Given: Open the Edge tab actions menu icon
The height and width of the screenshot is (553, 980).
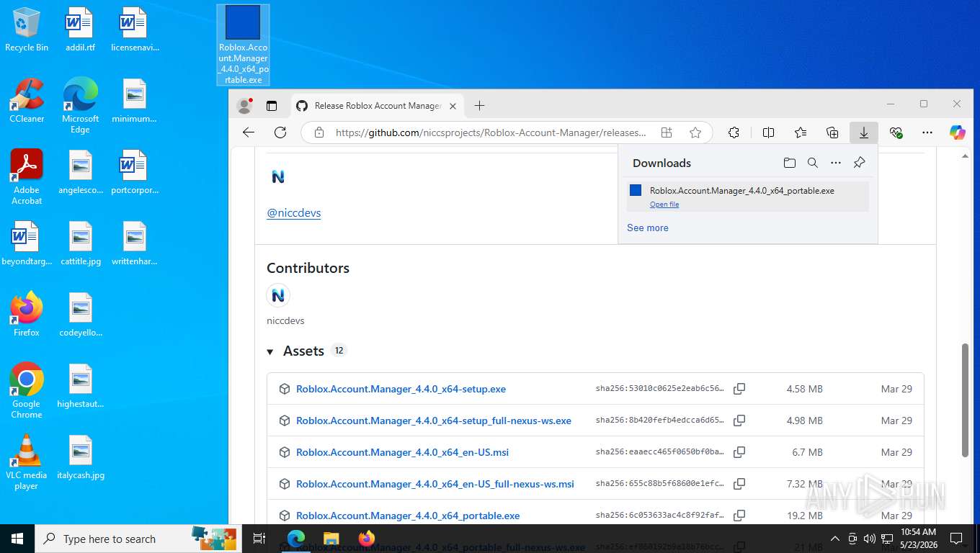Looking at the screenshot, I should pos(272,106).
